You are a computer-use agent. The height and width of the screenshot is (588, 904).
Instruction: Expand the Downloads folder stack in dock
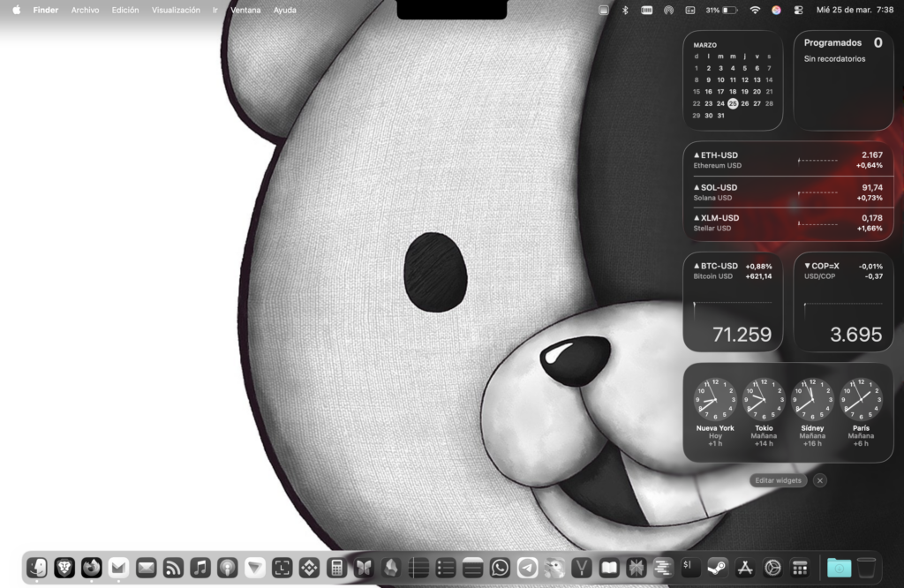point(839,568)
